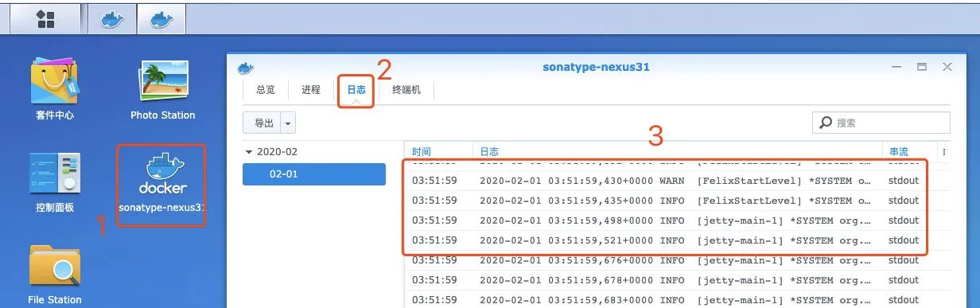
Task: Launch Photo Station from the desktop
Action: (x=162, y=88)
